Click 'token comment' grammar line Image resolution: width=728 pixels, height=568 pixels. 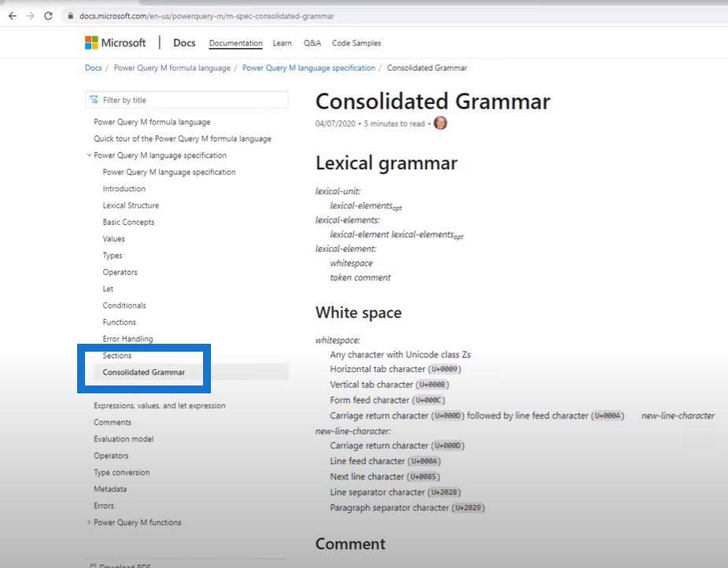(360, 278)
